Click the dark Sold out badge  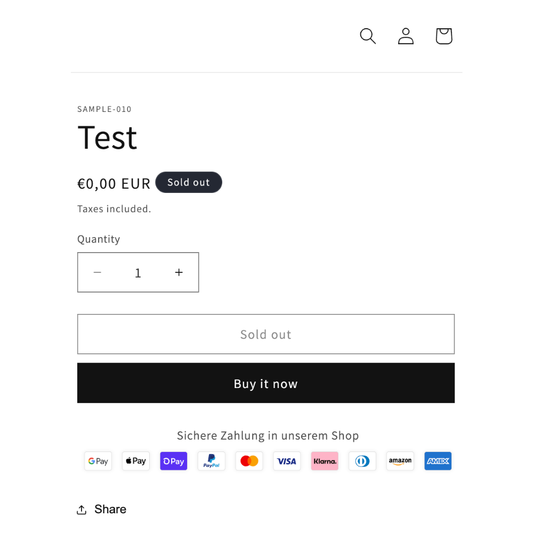pyautogui.click(x=189, y=182)
